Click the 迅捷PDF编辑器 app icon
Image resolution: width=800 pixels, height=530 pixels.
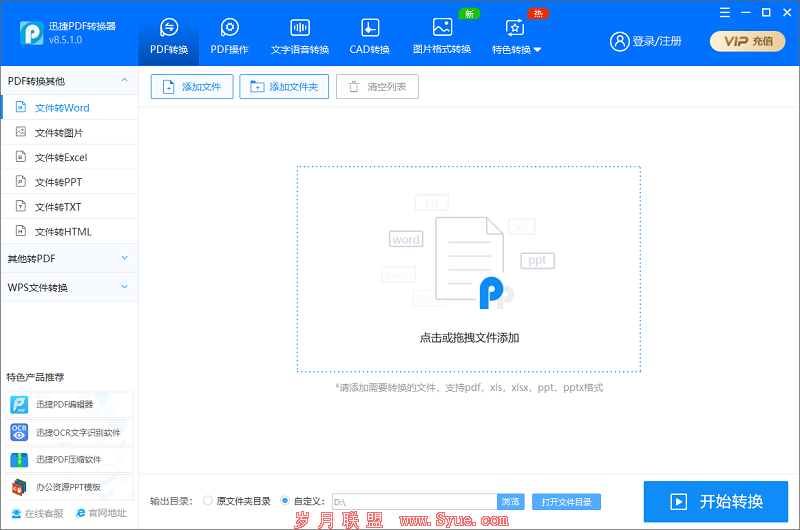(19, 405)
